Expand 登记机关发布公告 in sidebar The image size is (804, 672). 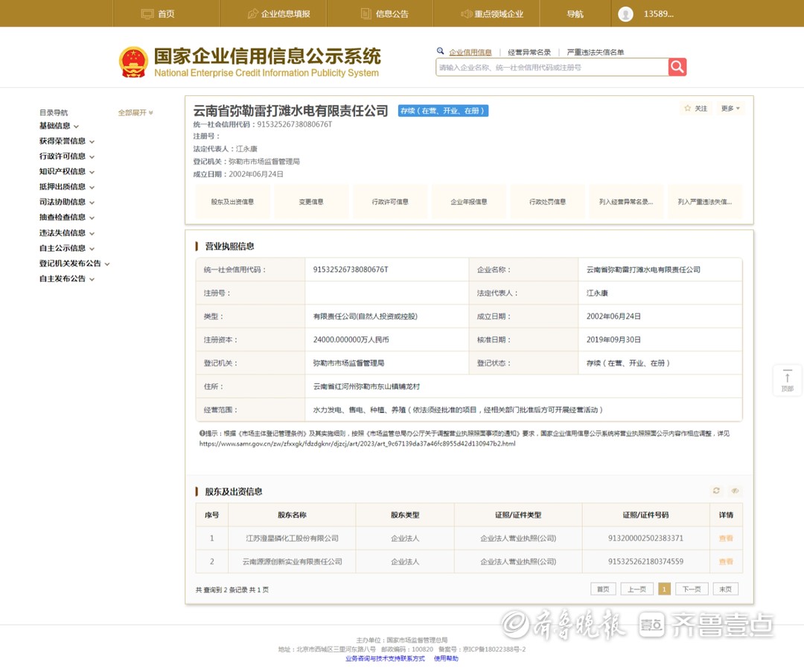click(74, 263)
